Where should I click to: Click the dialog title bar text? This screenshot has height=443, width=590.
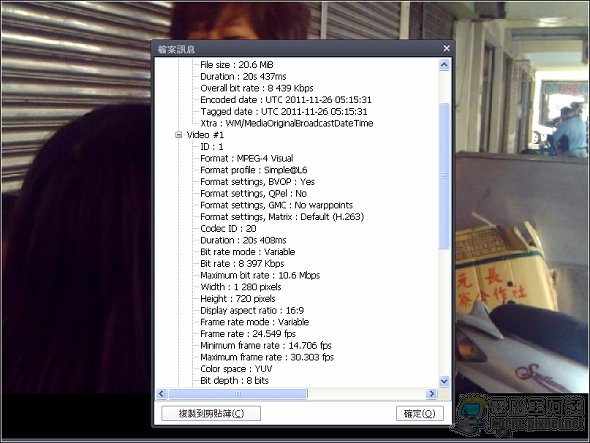[x=176, y=49]
